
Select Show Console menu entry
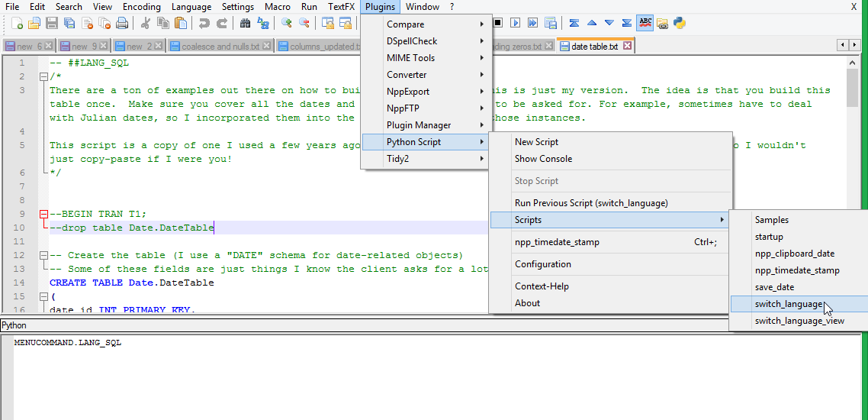tap(611, 159)
